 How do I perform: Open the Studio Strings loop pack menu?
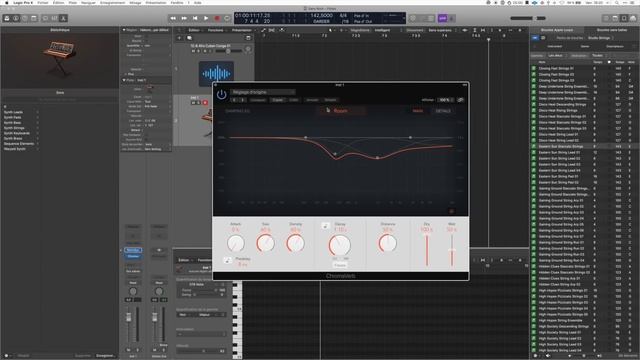[600, 38]
